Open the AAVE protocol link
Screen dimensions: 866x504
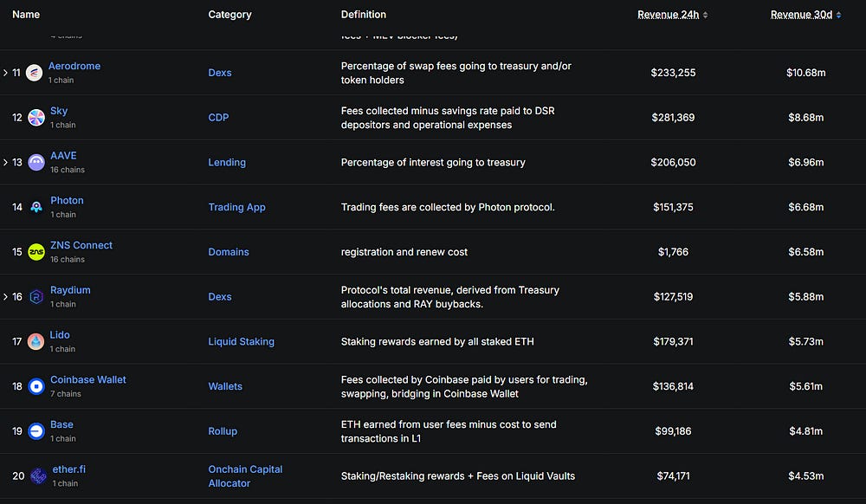point(63,156)
